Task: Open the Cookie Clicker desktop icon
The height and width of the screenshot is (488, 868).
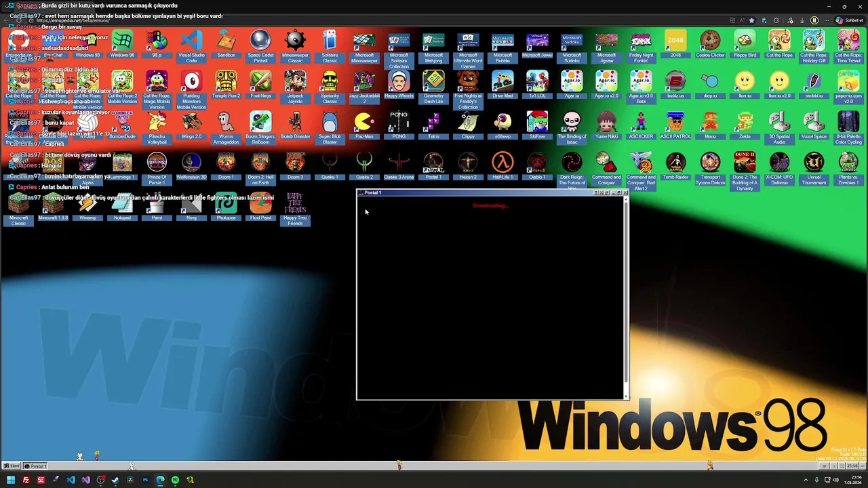Action: pos(710,43)
